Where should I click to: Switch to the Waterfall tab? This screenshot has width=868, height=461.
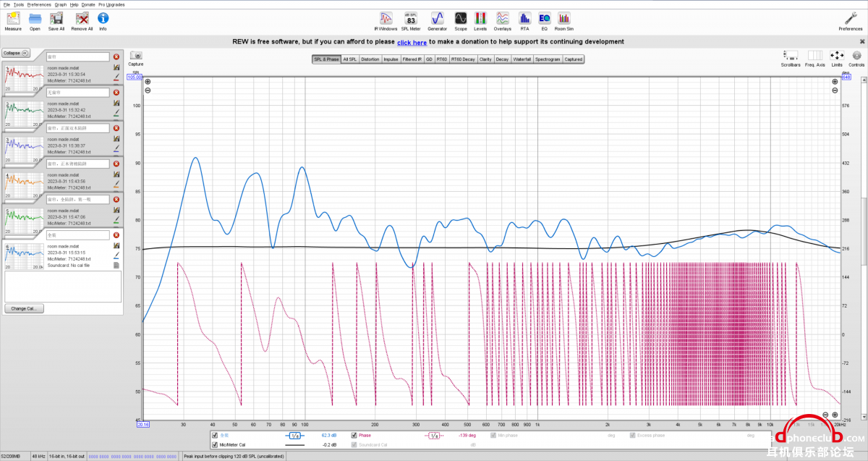point(522,59)
